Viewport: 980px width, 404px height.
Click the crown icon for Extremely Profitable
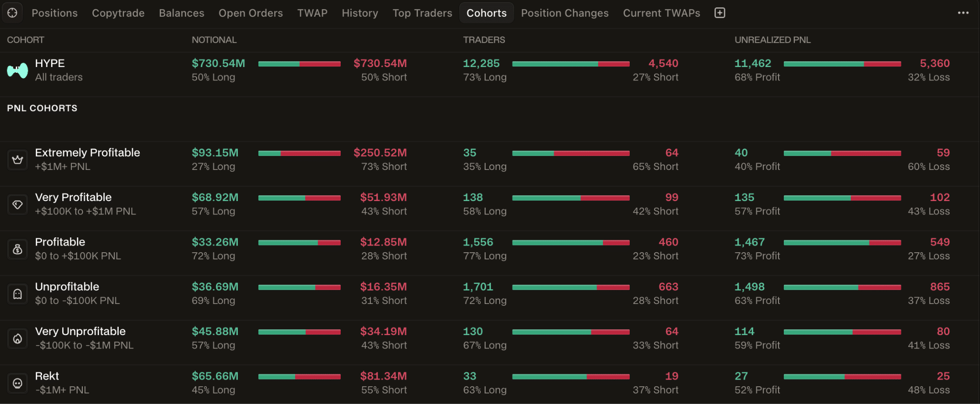(x=18, y=159)
